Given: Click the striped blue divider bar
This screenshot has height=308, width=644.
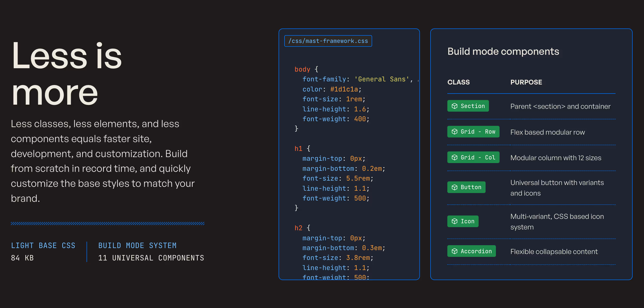Looking at the screenshot, I should [108, 224].
